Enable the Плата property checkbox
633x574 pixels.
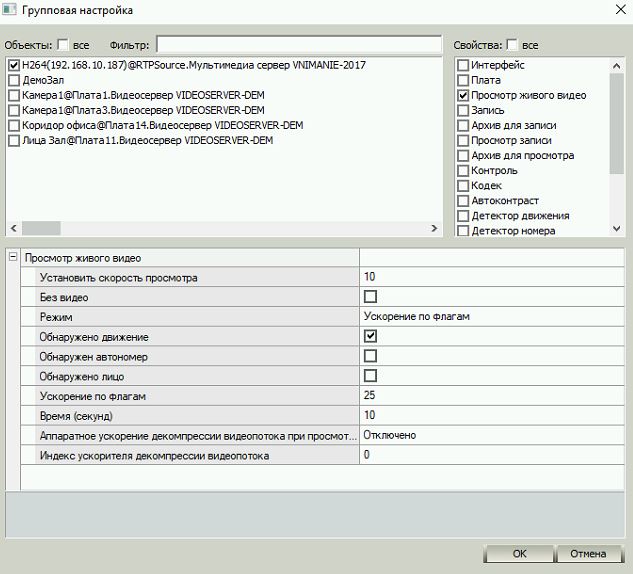(x=463, y=80)
